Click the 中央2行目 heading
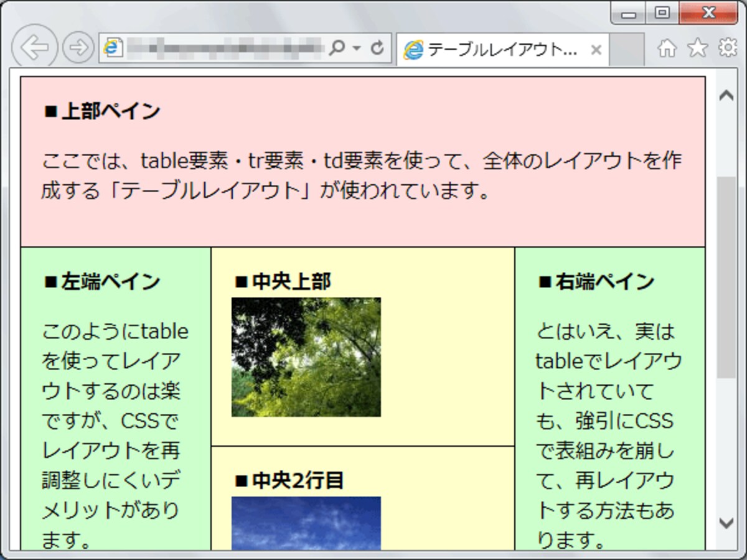The image size is (747, 560). 290,481
